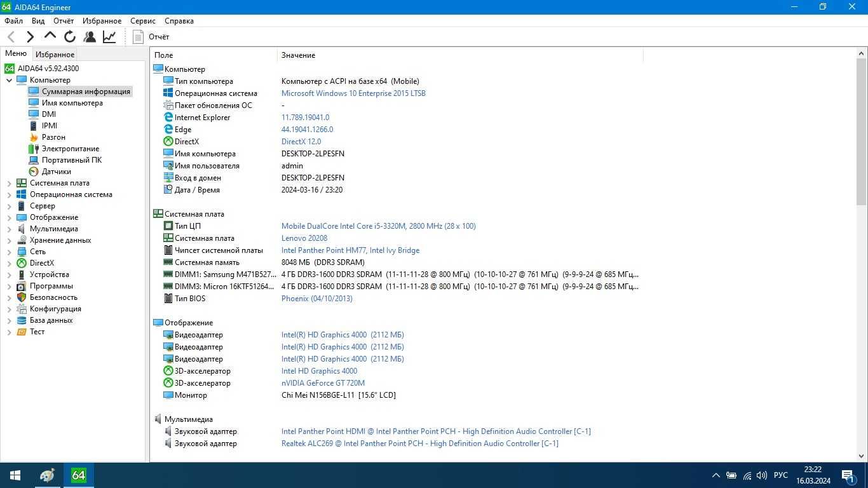This screenshot has width=868, height=488.
Task: Click the Back navigation arrow
Action: [11, 37]
